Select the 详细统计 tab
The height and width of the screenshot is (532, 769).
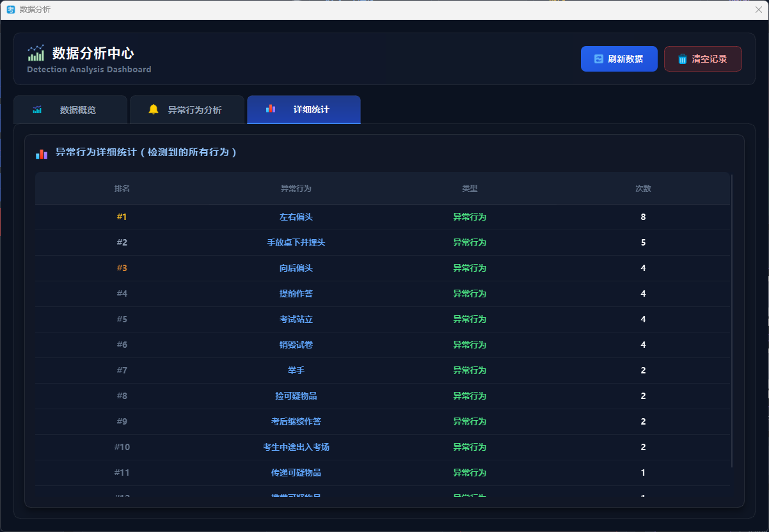(x=304, y=110)
